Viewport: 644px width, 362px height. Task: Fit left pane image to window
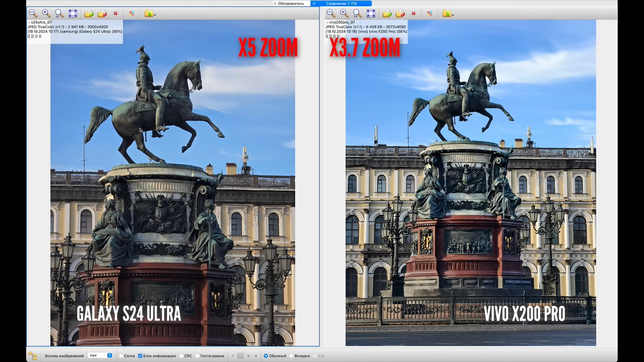(x=73, y=14)
